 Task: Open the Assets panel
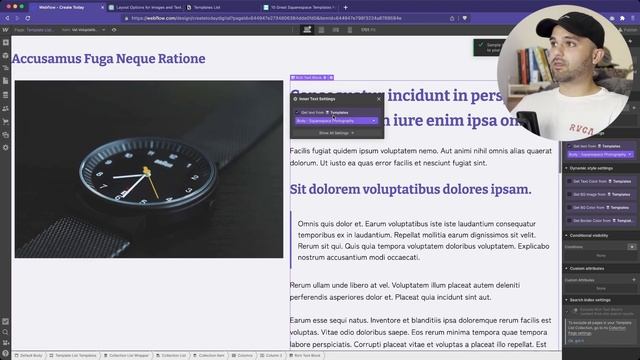(5, 134)
